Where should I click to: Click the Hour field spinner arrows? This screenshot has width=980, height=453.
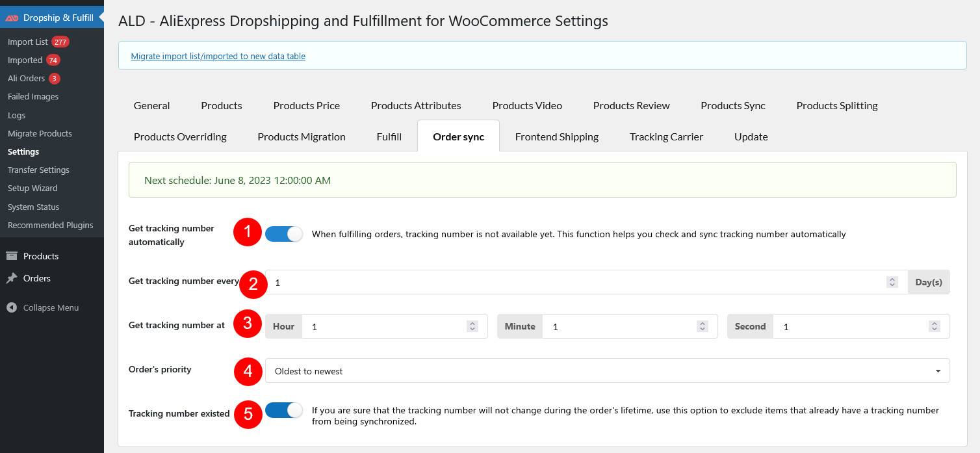click(472, 326)
